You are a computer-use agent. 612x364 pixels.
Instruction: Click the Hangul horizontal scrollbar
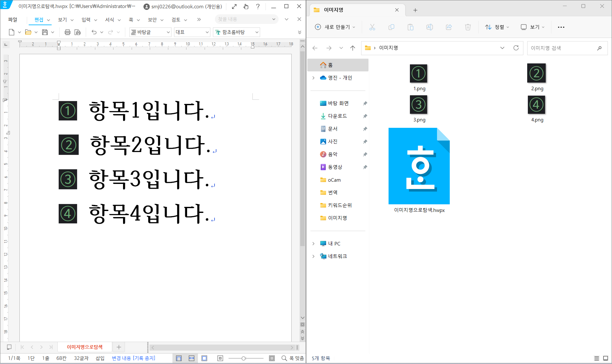point(222,347)
